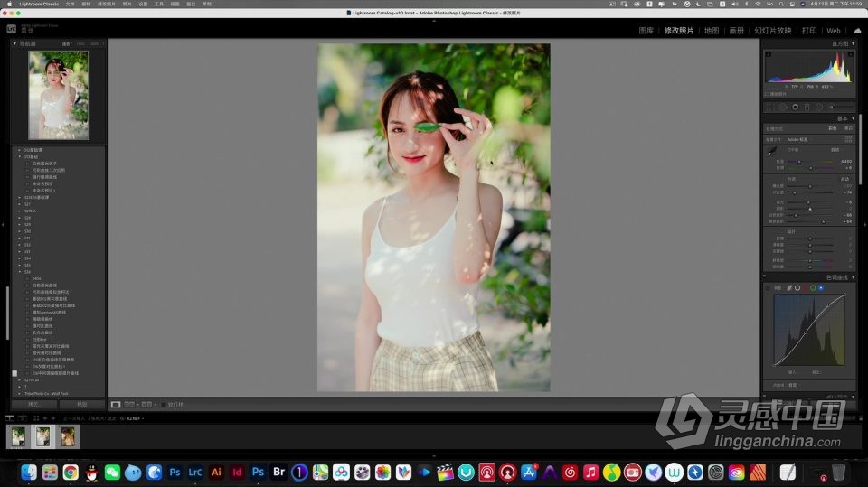Set navigator zoom to 100%

pos(80,43)
